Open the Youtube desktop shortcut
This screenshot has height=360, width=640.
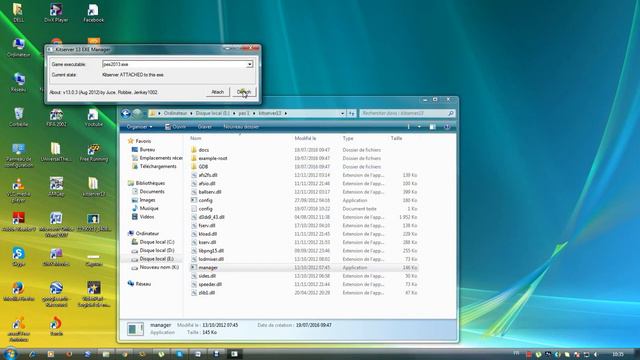tap(93, 117)
